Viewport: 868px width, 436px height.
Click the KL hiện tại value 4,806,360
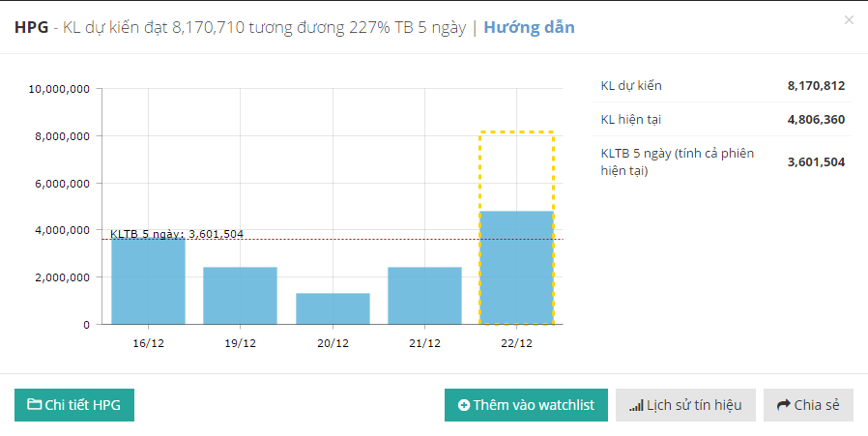816,120
